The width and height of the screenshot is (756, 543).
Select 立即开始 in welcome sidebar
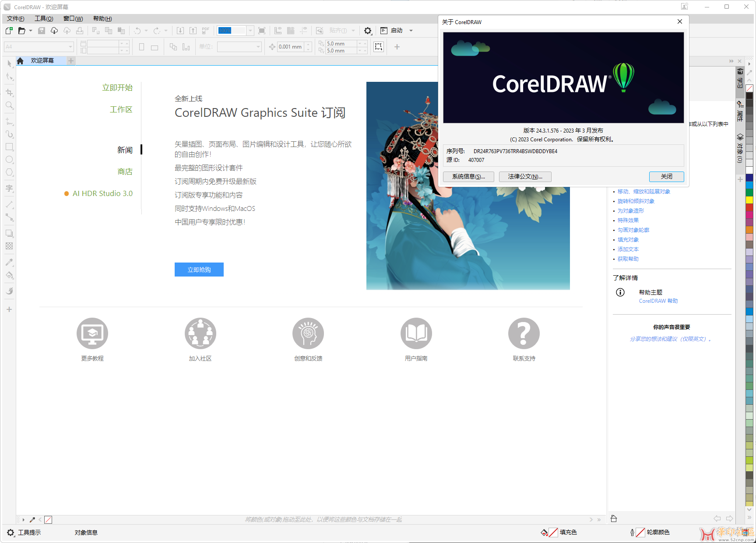117,88
